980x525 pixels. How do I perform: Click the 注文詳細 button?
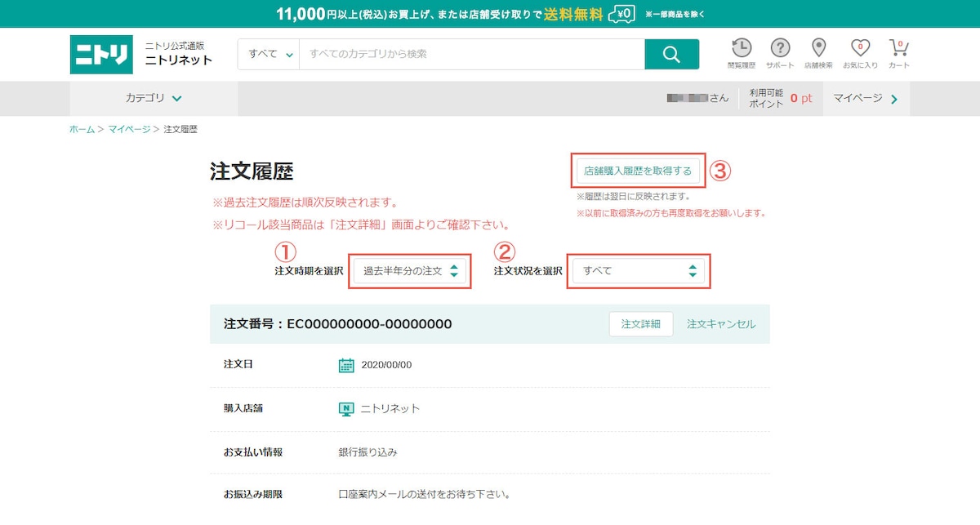(x=640, y=323)
